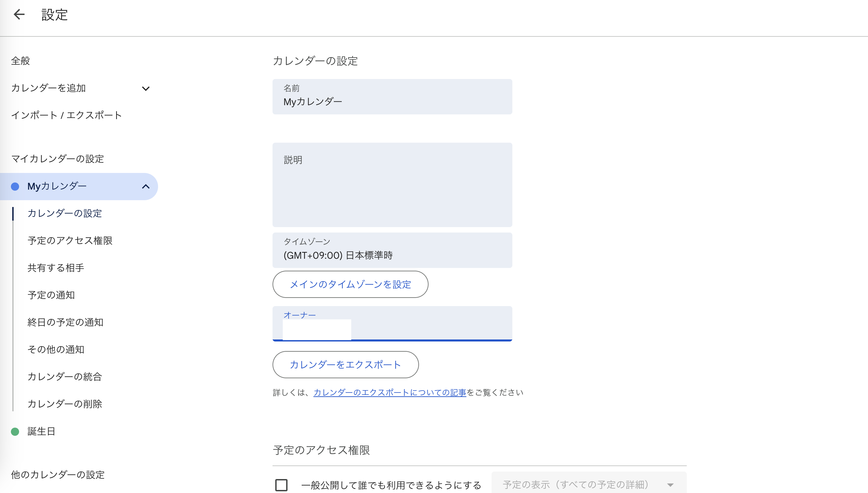The width and height of the screenshot is (868, 493).
Task: Open 全般 settings in the sidebar
Action: (x=20, y=61)
